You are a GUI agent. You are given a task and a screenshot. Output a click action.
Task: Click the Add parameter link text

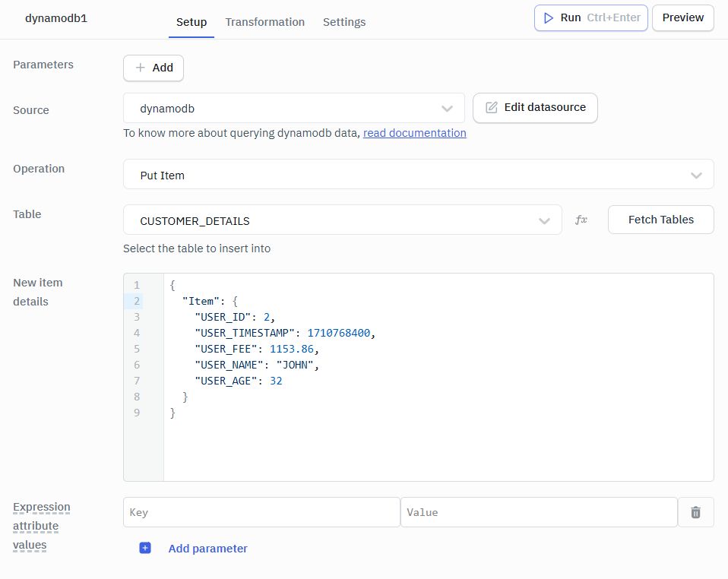point(207,549)
